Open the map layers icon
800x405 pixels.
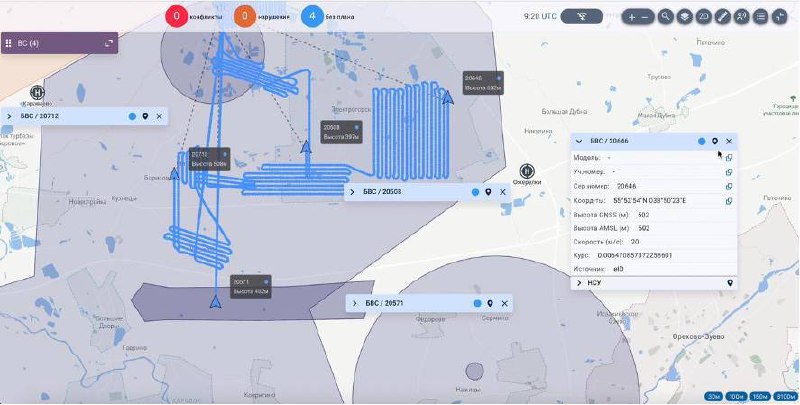(x=684, y=16)
